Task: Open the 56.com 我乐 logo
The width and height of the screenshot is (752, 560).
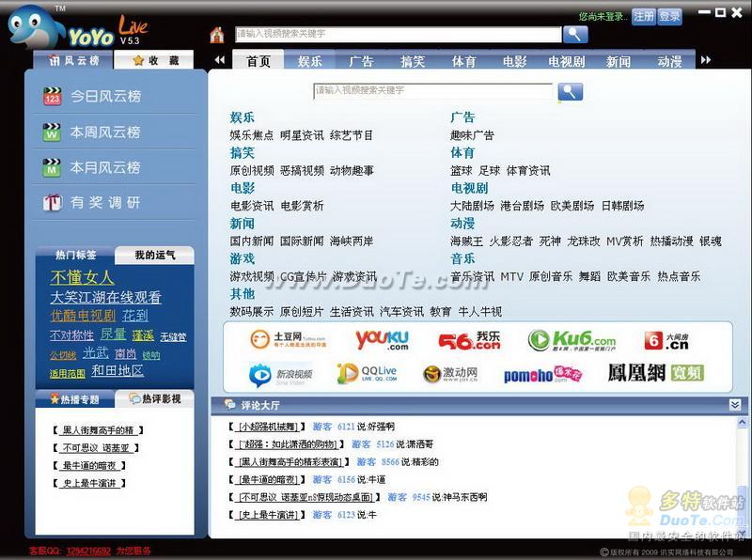Action: click(469, 340)
